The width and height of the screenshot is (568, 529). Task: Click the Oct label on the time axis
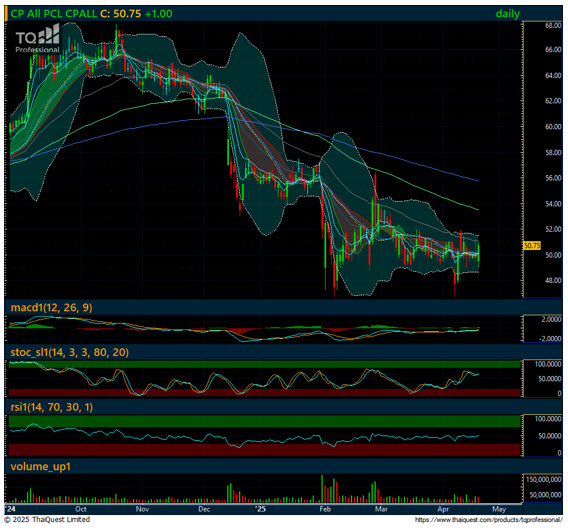click(x=81, y=509)
